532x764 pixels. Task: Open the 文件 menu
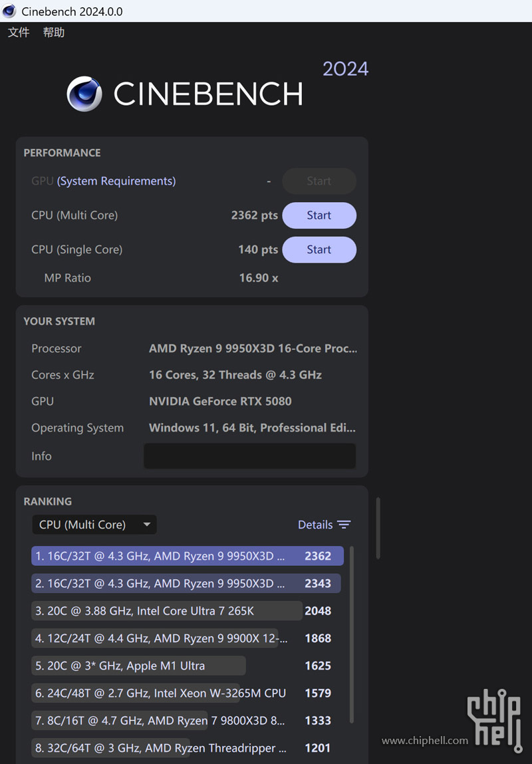click(19, 33)
